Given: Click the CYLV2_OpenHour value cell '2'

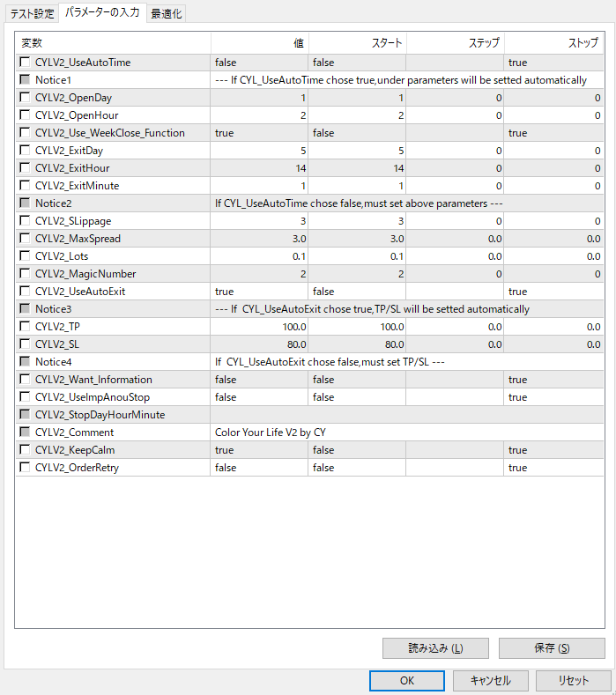Looking at the screenshot, I should point(259,115).
